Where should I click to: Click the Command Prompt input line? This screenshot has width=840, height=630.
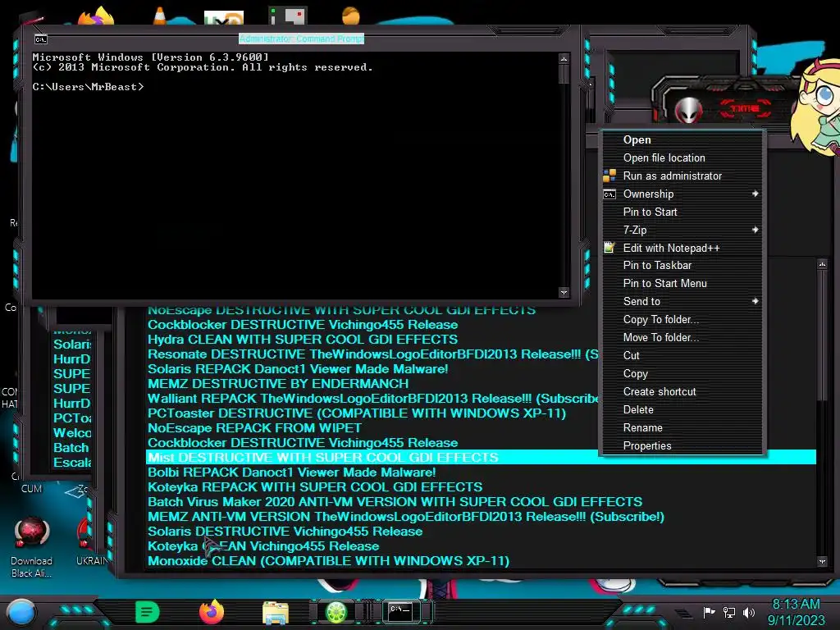(88, 87)
